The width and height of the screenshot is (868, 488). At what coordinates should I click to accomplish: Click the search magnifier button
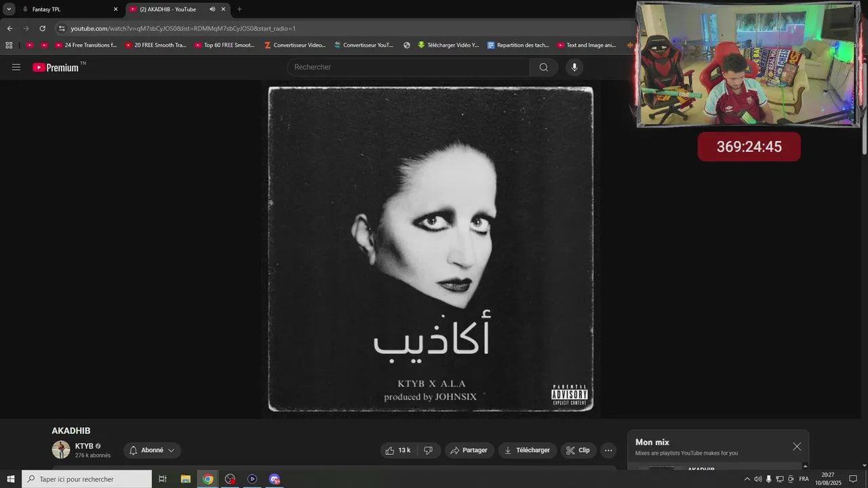(543, 67)
